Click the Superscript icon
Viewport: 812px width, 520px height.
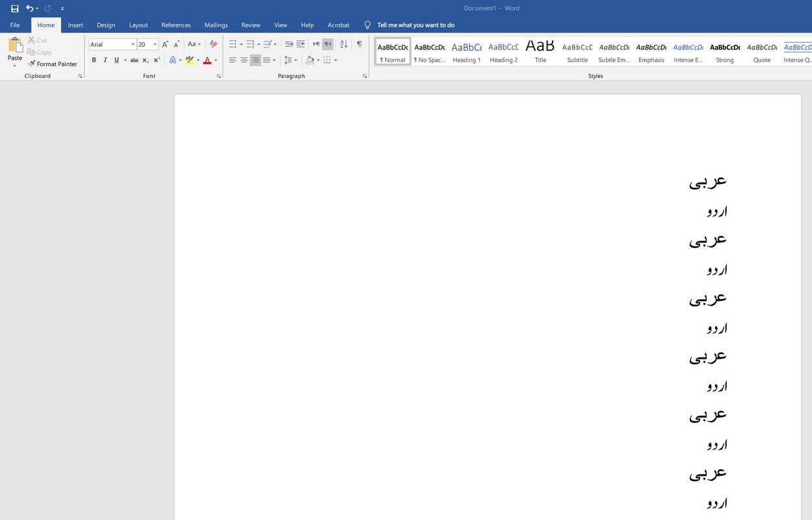click(157, 60)
